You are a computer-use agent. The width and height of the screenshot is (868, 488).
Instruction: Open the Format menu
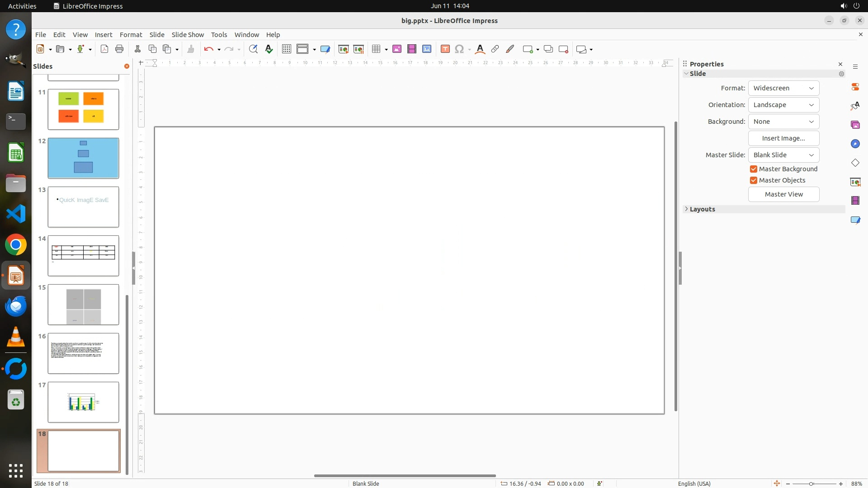[x=131, y=35]
